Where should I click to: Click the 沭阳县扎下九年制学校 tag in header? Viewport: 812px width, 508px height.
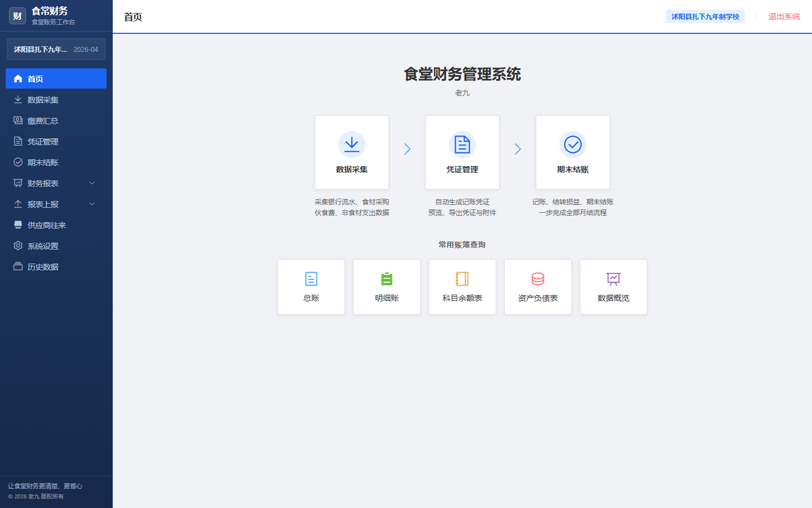point(705,16)
